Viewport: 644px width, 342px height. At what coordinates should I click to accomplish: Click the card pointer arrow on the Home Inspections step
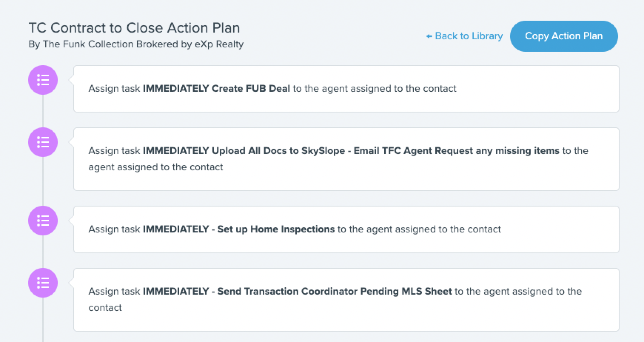tap(71, 221)
